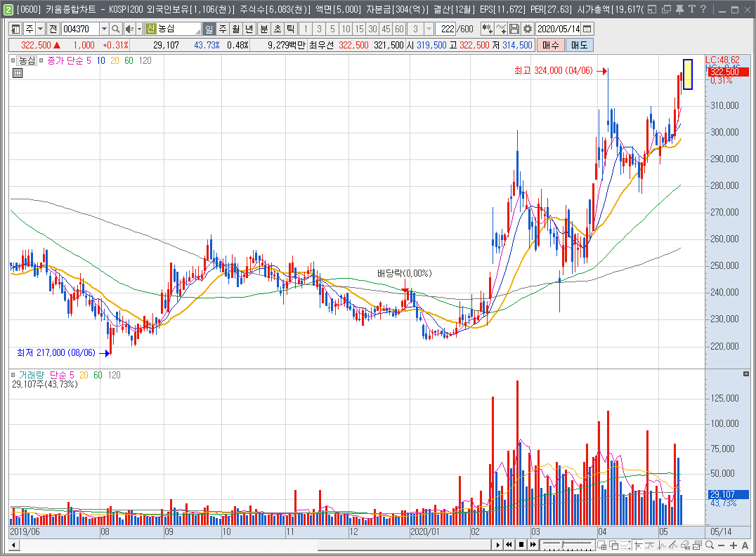The width and height of the screenshot is (756, 556).
Task: Select the 5 interval button
Action: [332, 29]
